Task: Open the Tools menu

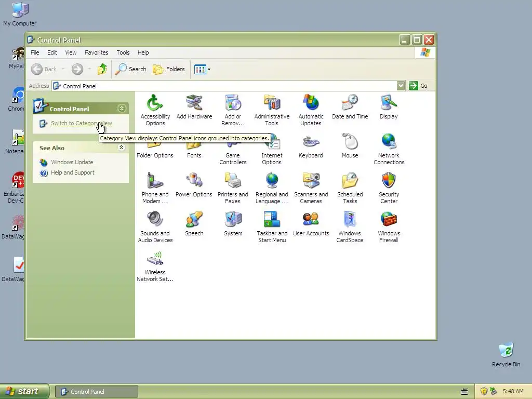Action: click(123, 52)
